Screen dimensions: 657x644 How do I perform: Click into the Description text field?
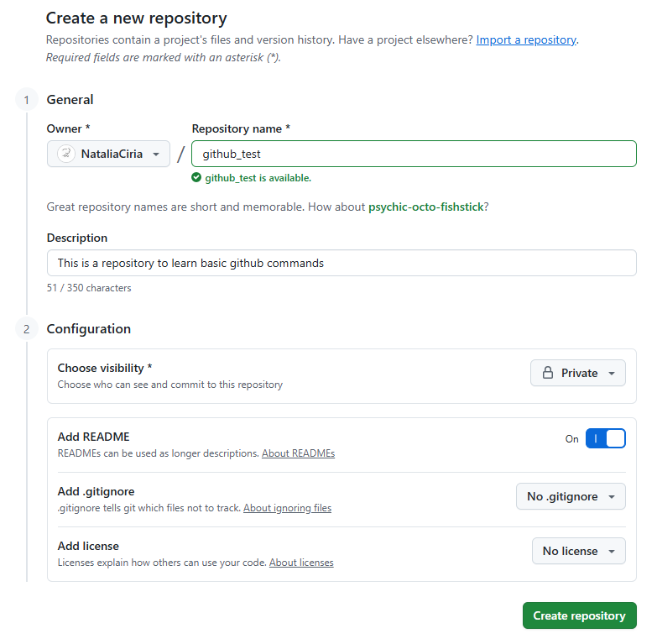coord(342,263)
